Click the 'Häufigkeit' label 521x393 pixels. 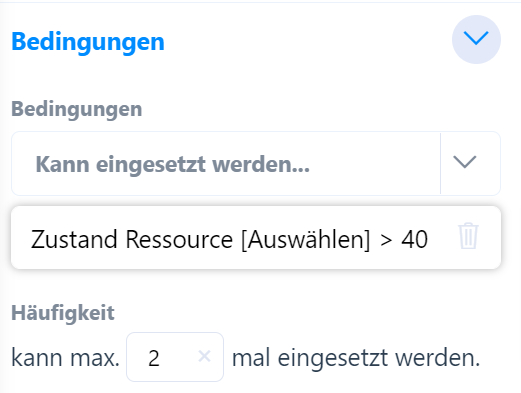[x=63, y=313]
